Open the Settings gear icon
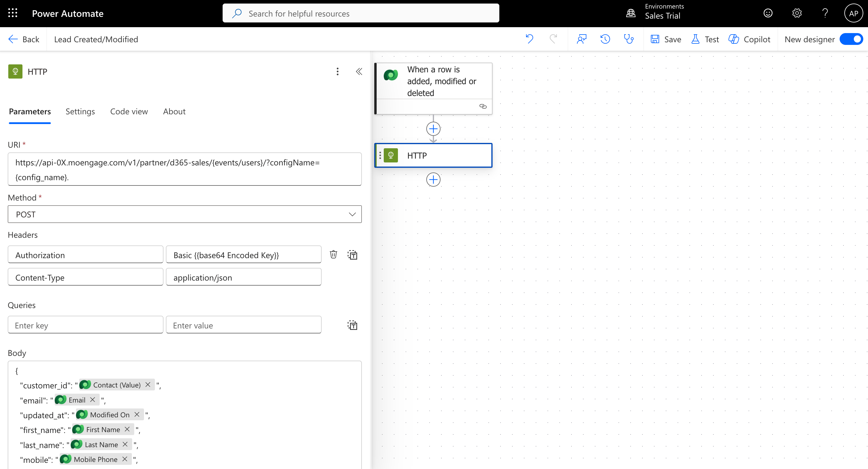This screenshot has height=469, width=868. (x=796, y=13)
